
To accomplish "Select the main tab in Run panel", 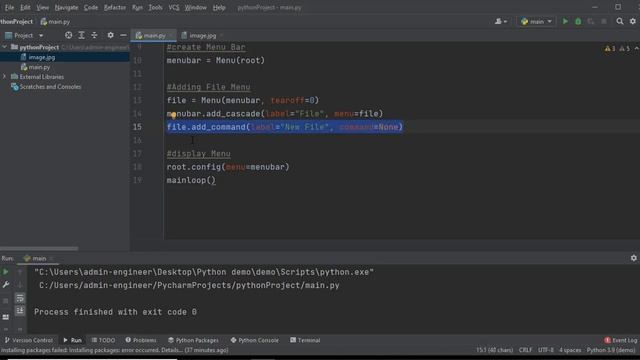I will (38, 258).
